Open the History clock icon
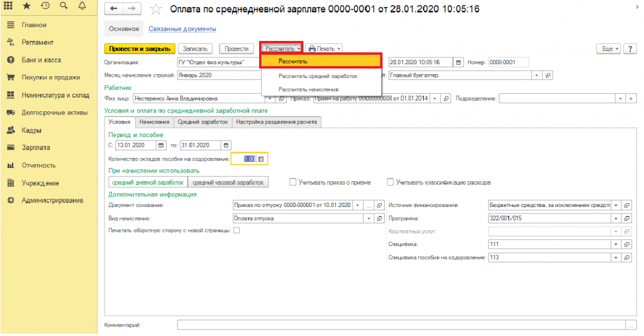 coord(45,6)
